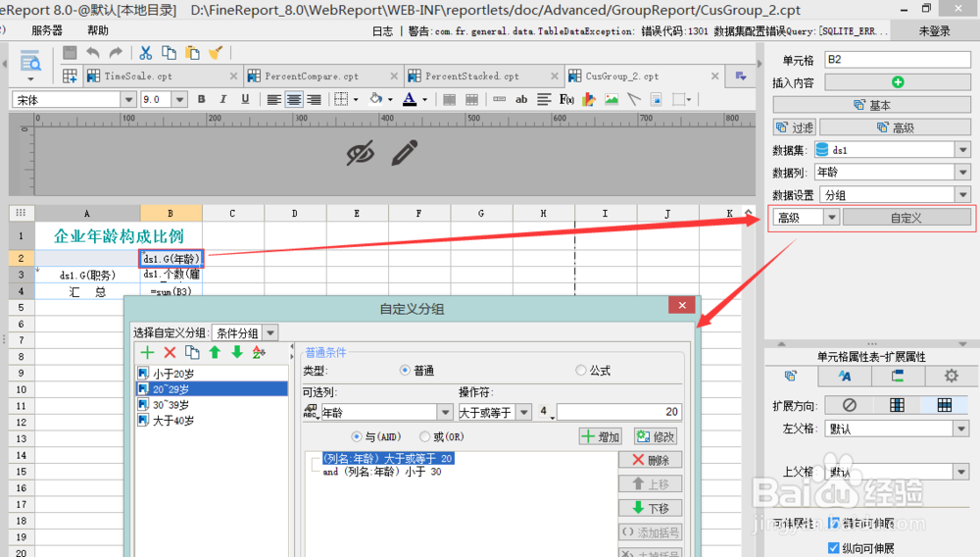Open the 数据设置 分组 dropdown

pos(963,194)
